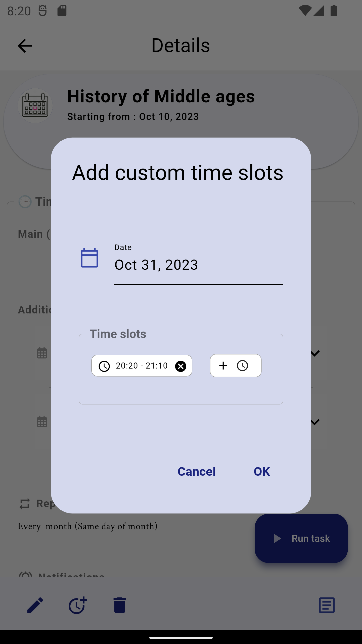Confirm with the OK button
362x644 pixels.
(x=262, y=471)
